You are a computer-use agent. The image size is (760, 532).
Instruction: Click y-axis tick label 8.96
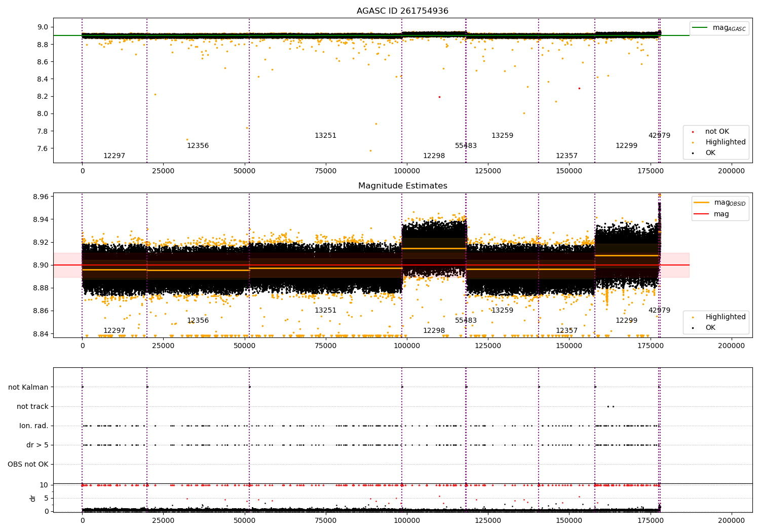pyautogui.click(x=41, y=197)
